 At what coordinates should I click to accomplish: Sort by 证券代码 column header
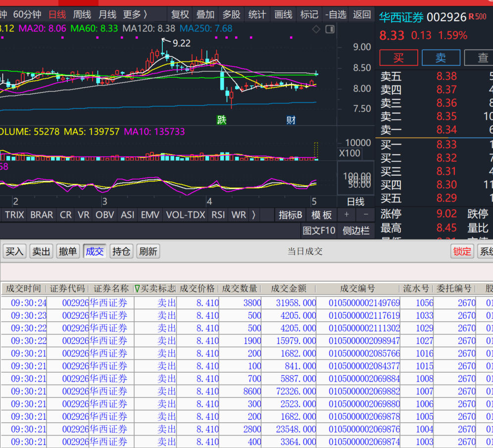point(67,288)
